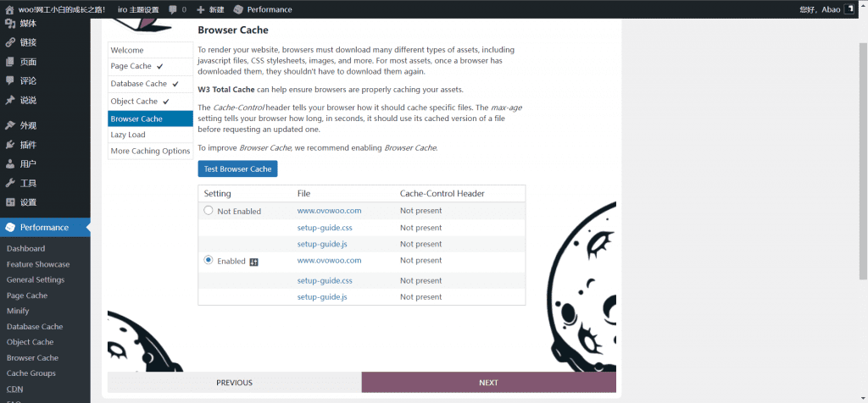Screen dimensions: 868x403
Task: Open the Minify submenu link
Action: (x=18, y=311)
